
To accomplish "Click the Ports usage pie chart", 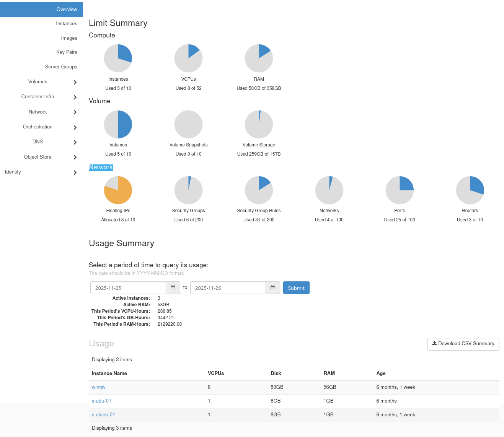I will click(400, 190).
